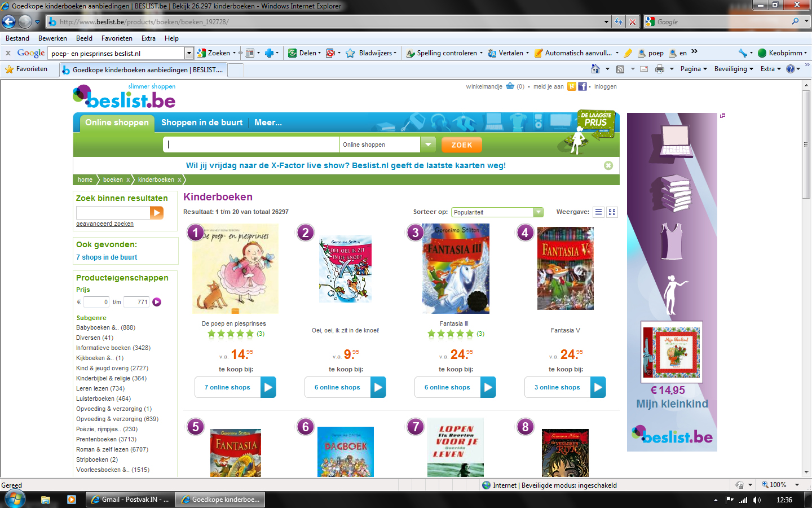Image resolution: width=812 pixels, height=508 pixels.
Task: Open the Beeld menu
Action: point(84,38)
